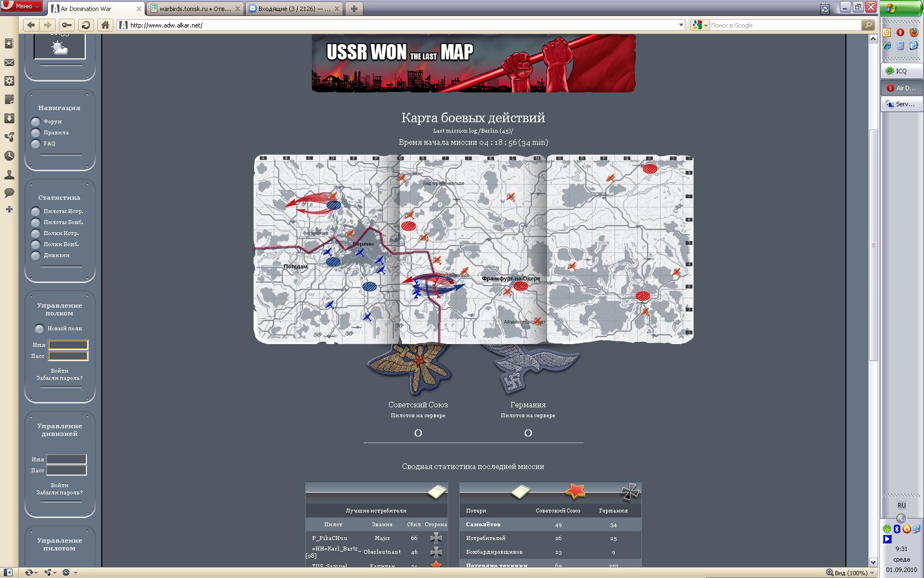The image size is (924, 578).
Task: Open the Downloads panel in the sidebar
Action: [9, 118]
